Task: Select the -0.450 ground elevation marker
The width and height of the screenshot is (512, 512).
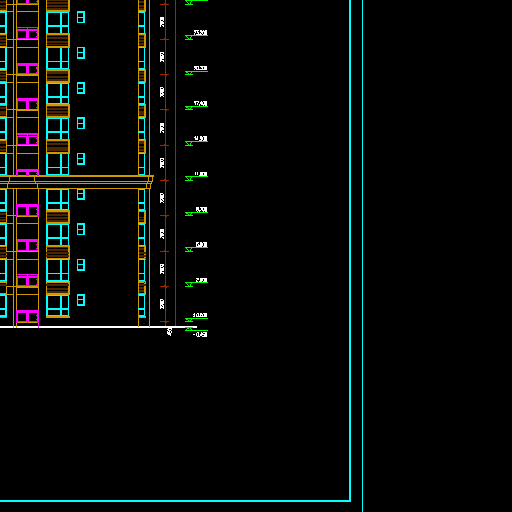Action: 197,332
